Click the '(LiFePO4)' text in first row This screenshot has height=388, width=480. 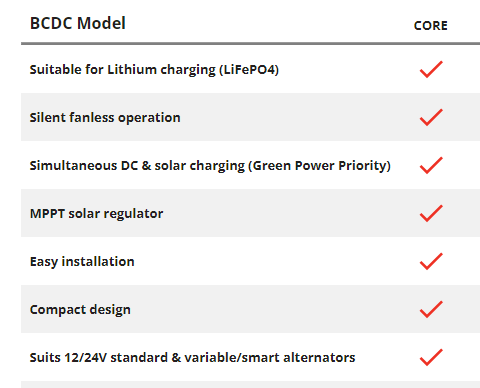click(249, 70)
